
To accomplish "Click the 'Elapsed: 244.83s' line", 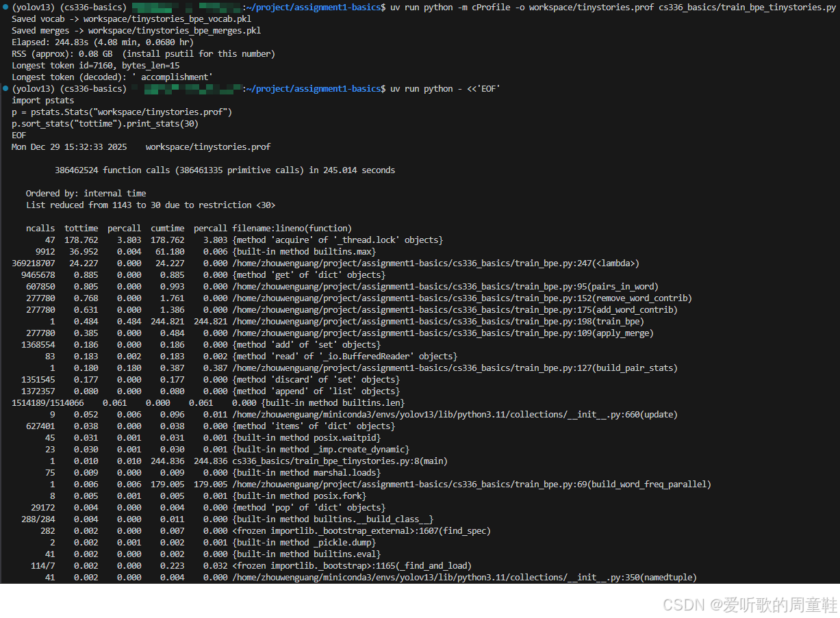I will [103, 42].
